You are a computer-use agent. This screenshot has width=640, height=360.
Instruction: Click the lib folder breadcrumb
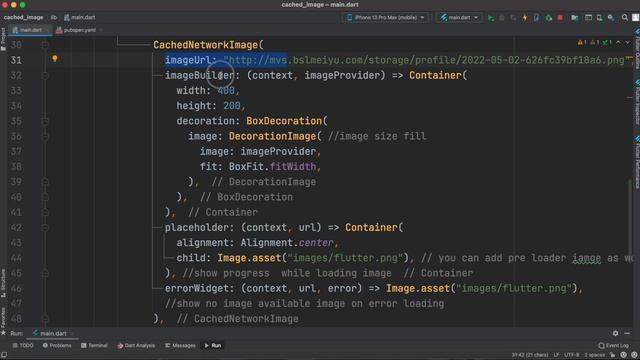54,18
